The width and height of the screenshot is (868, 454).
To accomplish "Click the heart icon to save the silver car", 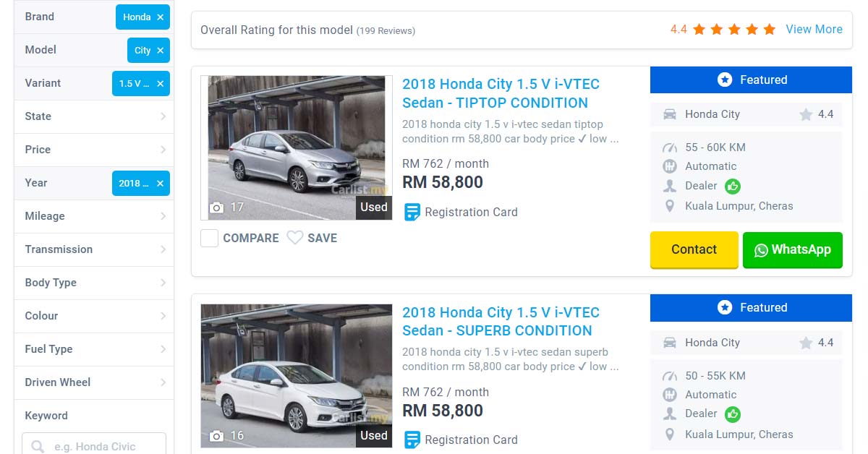I will tap(295, 238).
